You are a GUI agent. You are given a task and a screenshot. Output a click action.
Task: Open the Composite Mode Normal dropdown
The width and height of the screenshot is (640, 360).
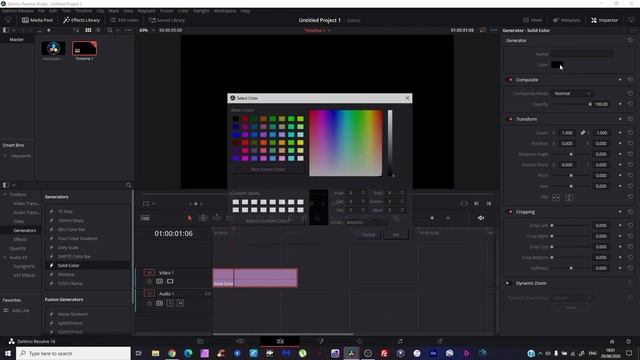tap(572, 93)
